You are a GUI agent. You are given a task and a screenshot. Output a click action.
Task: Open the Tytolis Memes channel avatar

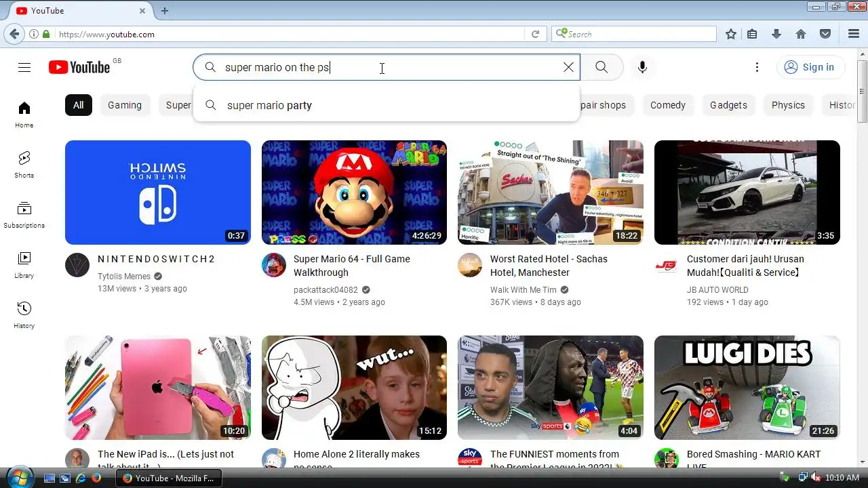click(77, 265)
